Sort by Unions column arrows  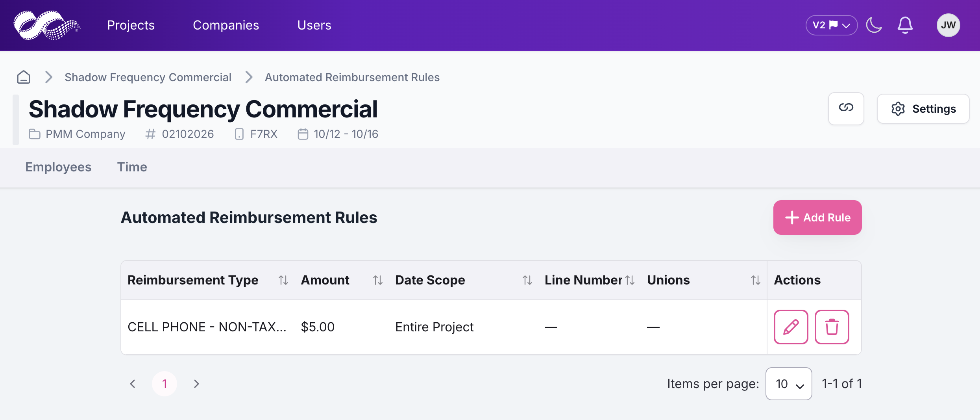[x=755, y=280]
